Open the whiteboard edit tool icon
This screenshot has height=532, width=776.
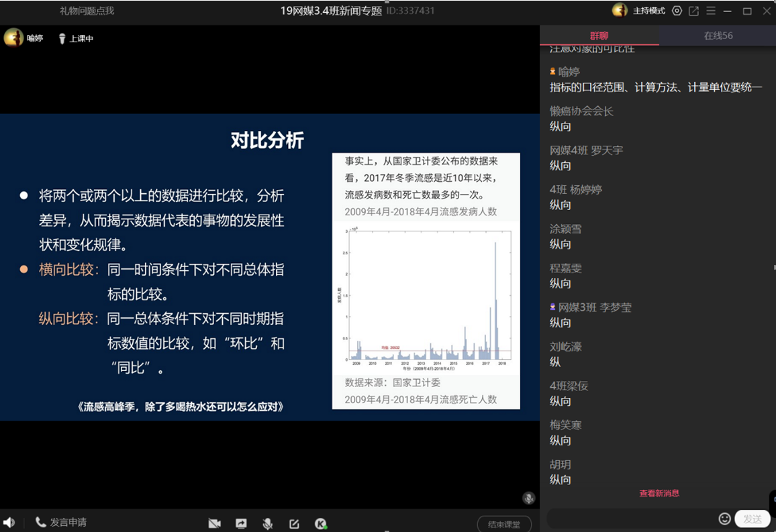coord(294,524)
